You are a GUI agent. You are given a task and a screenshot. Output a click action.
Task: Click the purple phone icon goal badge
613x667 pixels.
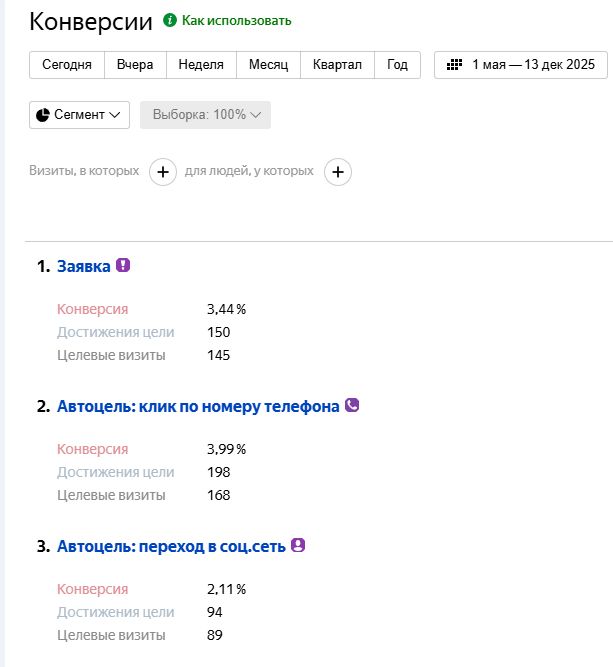click(352, 406)
